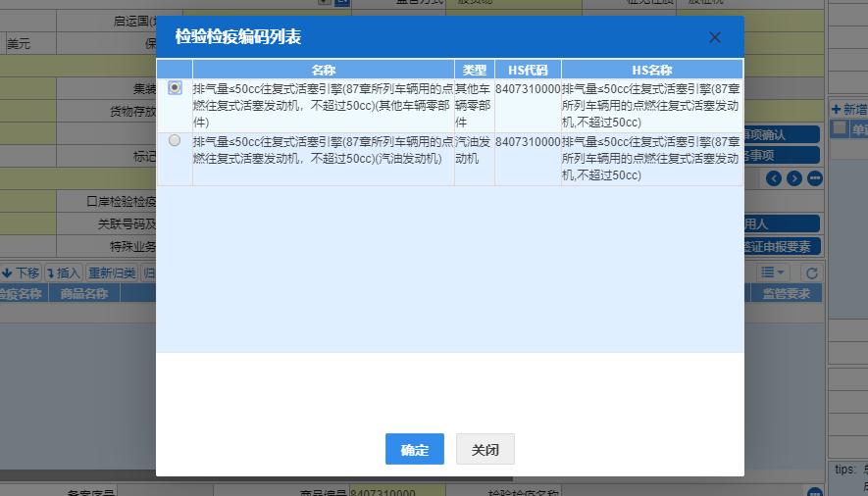The width and height of the screenshot is (868, 496).
Task: Click the 事项确认 blue button in background
Action: [782, 134]
